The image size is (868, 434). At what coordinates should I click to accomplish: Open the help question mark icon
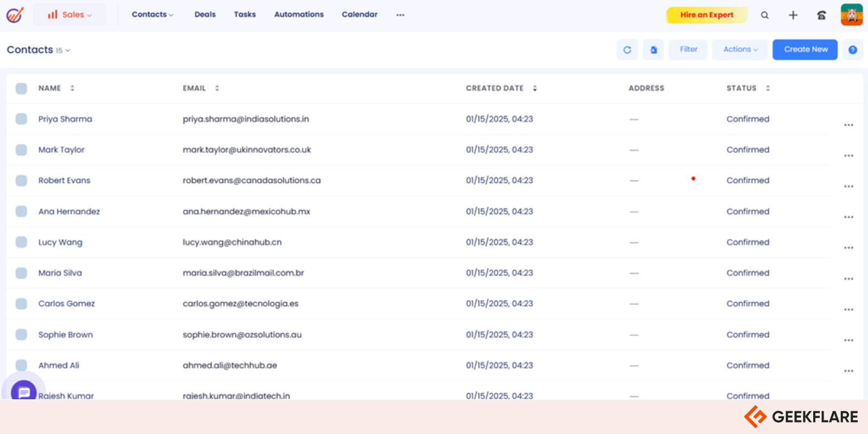click(x=853, y=50)
